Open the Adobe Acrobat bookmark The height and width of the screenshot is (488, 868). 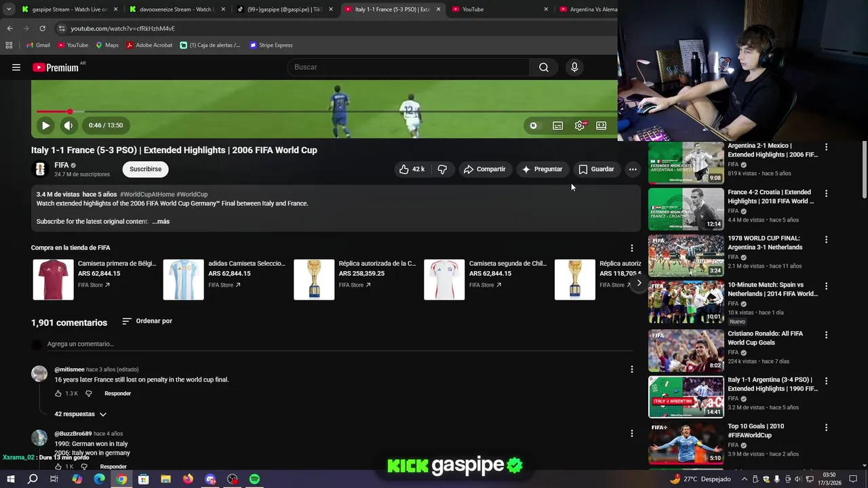coord(149,45)
